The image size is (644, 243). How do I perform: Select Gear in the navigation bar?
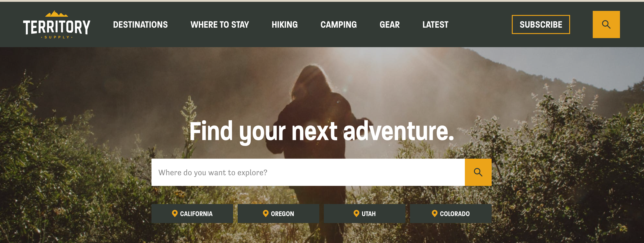390,25
